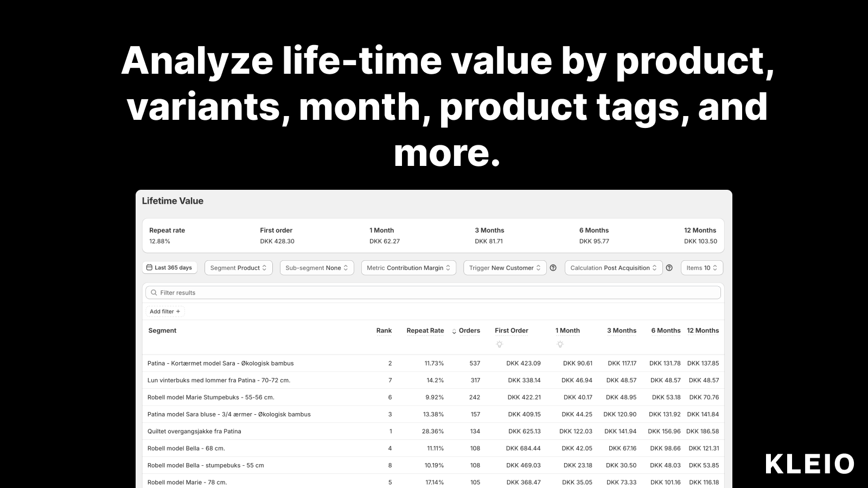Click the KLEIO logo
Viewport: 868px width, 488px height.
(809, 464)
